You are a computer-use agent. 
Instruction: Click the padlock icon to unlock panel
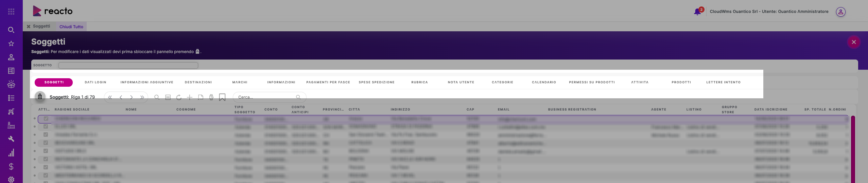pos(40,97)
